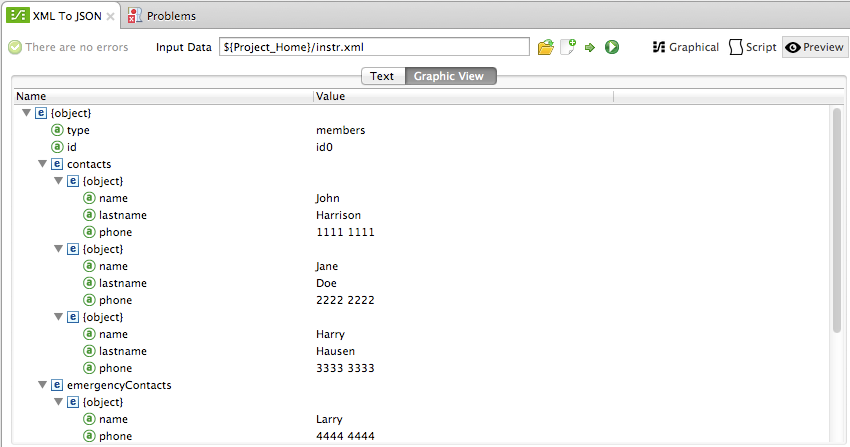Click the element icon of the {object} above Harry
850x447 pixels.
coord(73,317)
